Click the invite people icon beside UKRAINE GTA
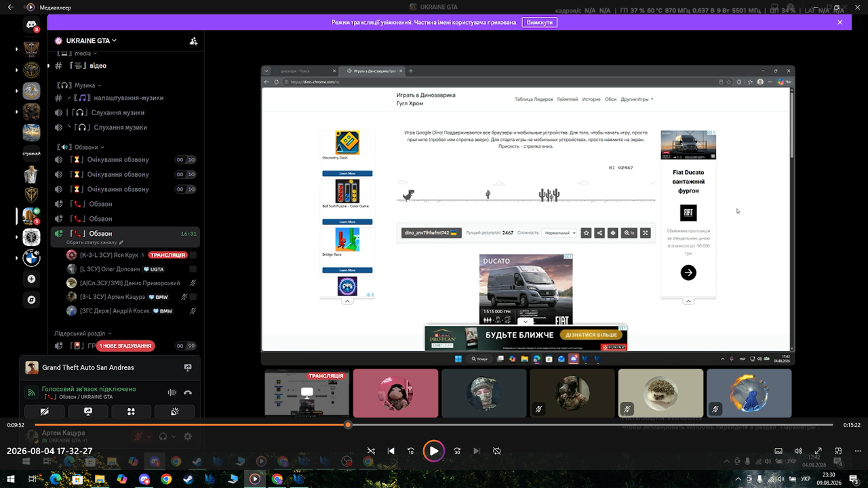Image resolution: width=868 pixels, height=488 pixels. click(193, 41)
